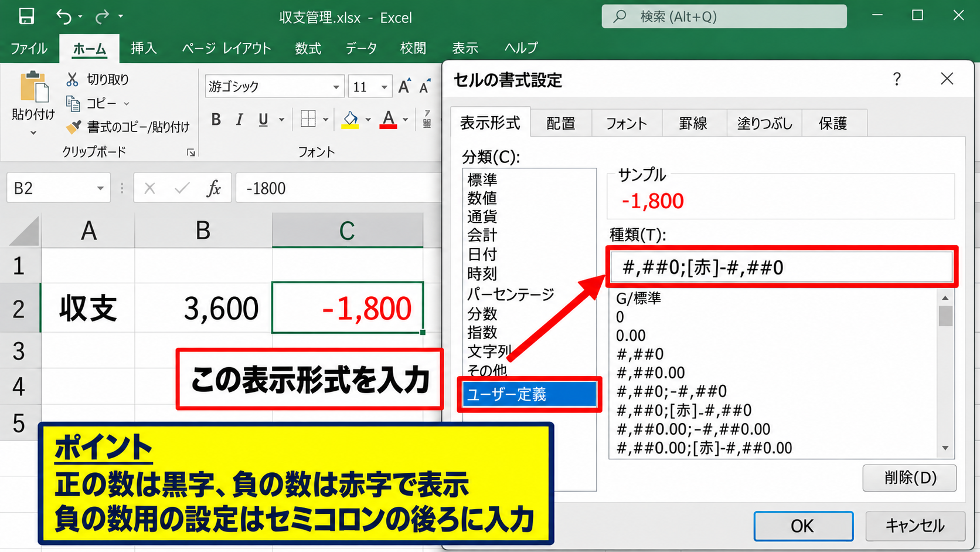Expand the font size dropdown
Viewport: 980px width, 552px height.
[384, 87]
